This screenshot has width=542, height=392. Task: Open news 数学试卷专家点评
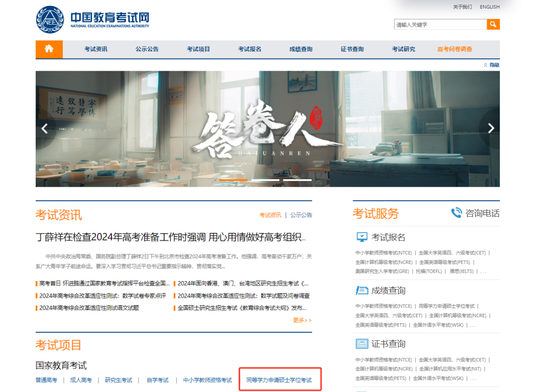point(103,296)
